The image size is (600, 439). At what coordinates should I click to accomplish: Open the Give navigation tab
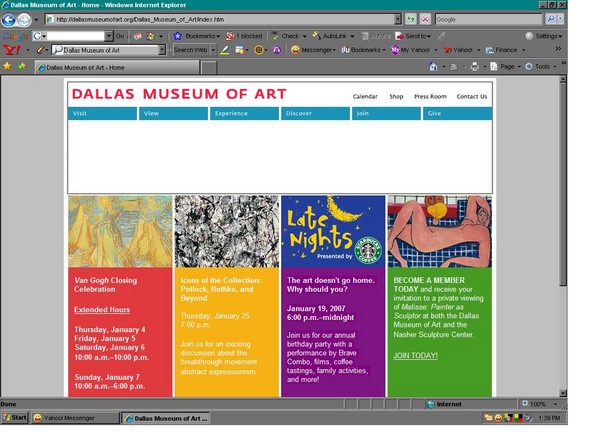tap(457, 114)
